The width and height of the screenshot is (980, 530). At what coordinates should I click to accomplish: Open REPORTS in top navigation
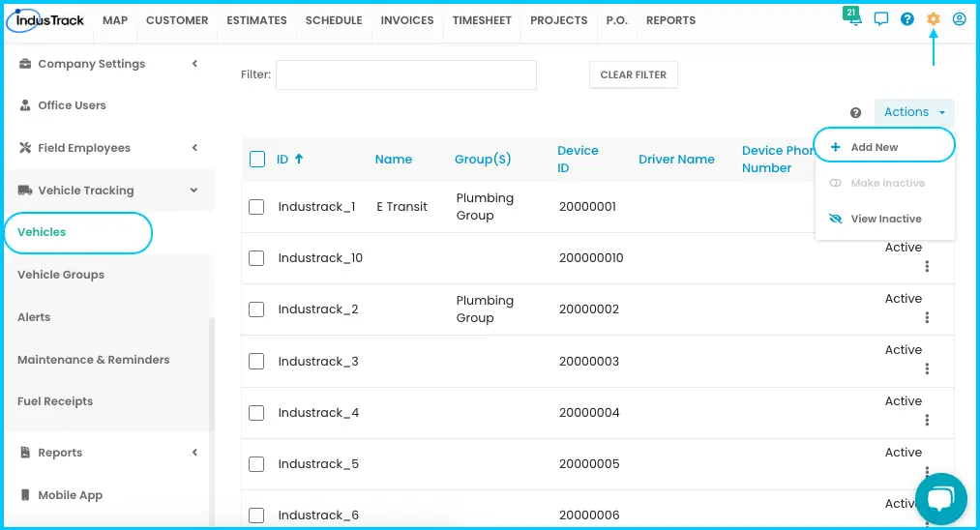pyautogui.click(x=670, y=20)
